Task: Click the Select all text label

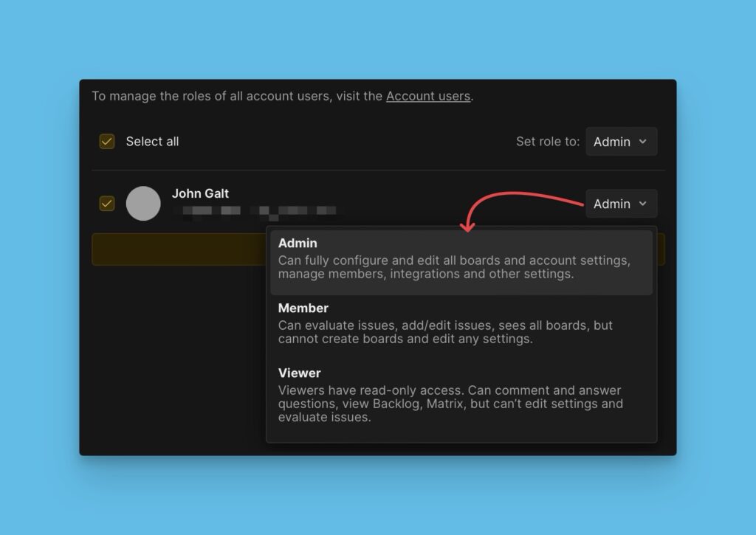Action: pyautogui.click(x=152, y=142)
